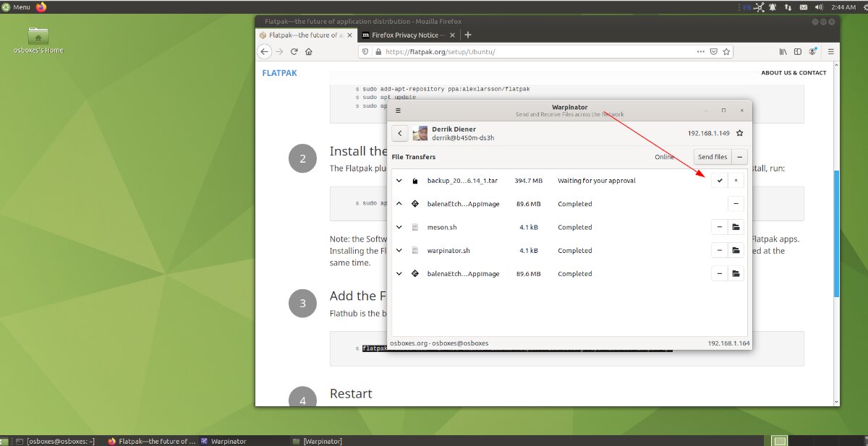Click Derrik Diener's avatar picture
This screenshot has width=868, height=446.
420,133
